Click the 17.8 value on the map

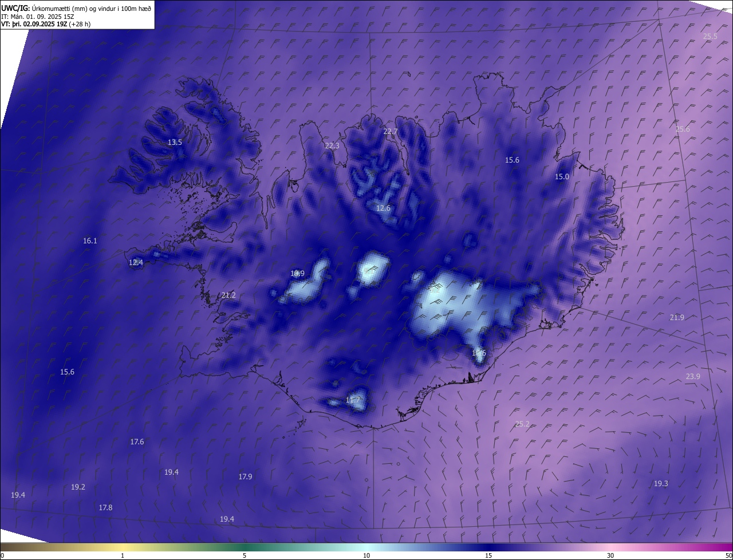tap(105, 507)
